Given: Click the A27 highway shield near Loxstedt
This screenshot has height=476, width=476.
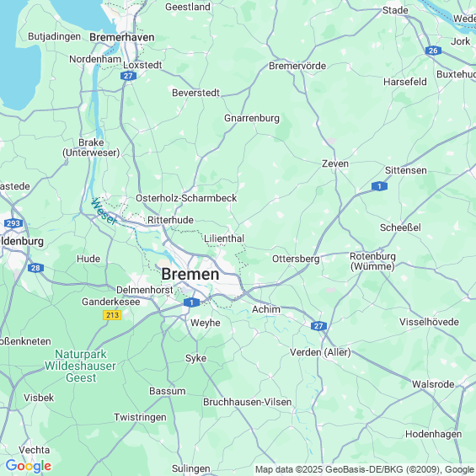Looking at the screenshot, I should [x=128, y=76].
